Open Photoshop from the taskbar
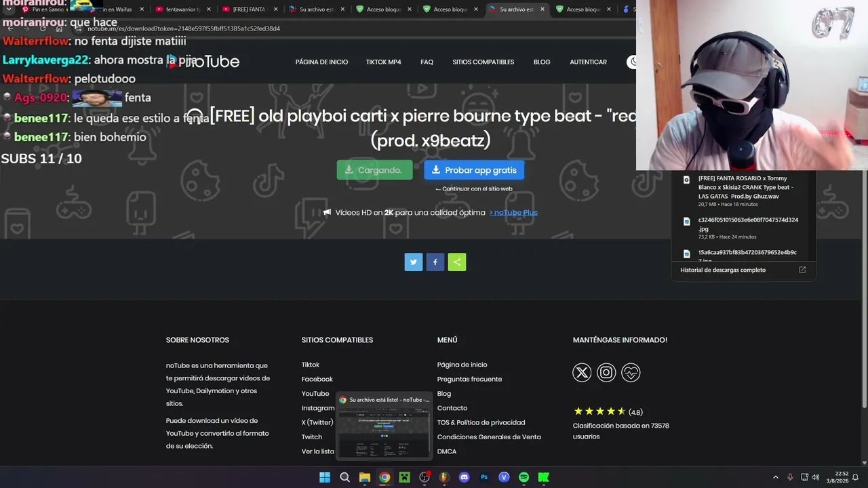Viewport: 868px width, 488px height. [x=484, y=477]
